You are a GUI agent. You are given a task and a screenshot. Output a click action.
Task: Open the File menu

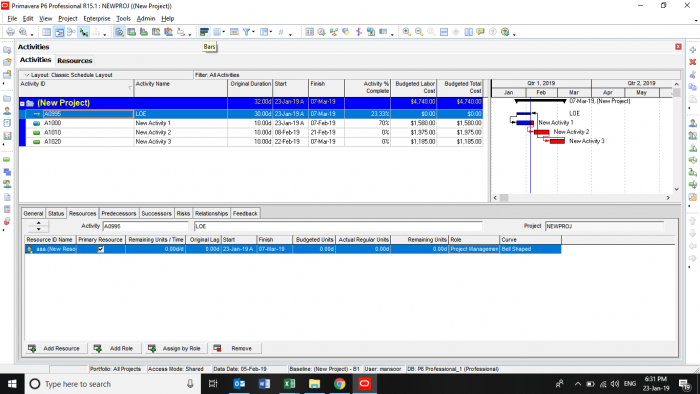12,18
